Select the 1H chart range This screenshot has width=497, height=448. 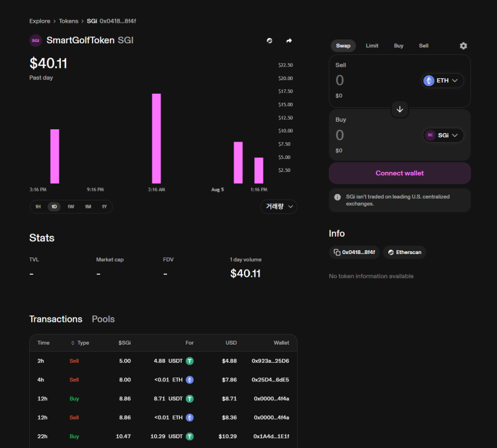[x=38, y=207]
